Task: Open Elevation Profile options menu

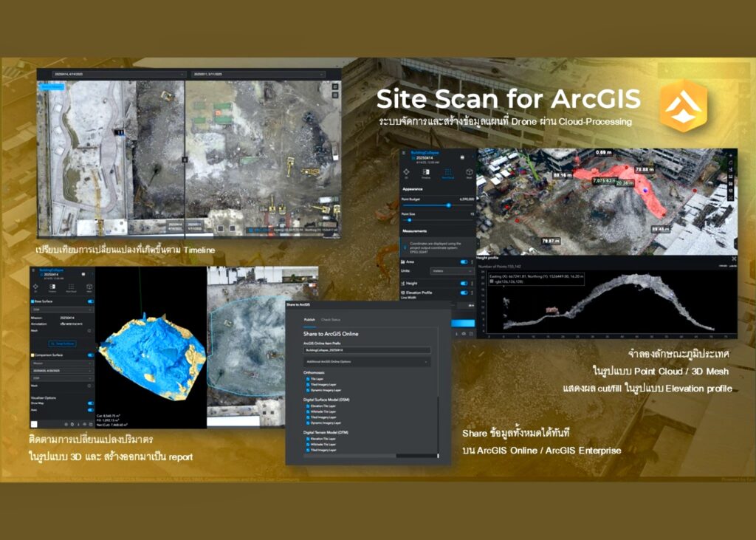Action: coord(472,293)
